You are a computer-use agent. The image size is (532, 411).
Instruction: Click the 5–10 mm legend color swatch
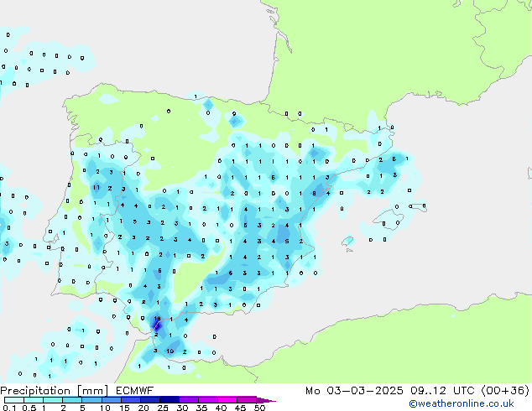pyautogui.click(x=91, y=400)
